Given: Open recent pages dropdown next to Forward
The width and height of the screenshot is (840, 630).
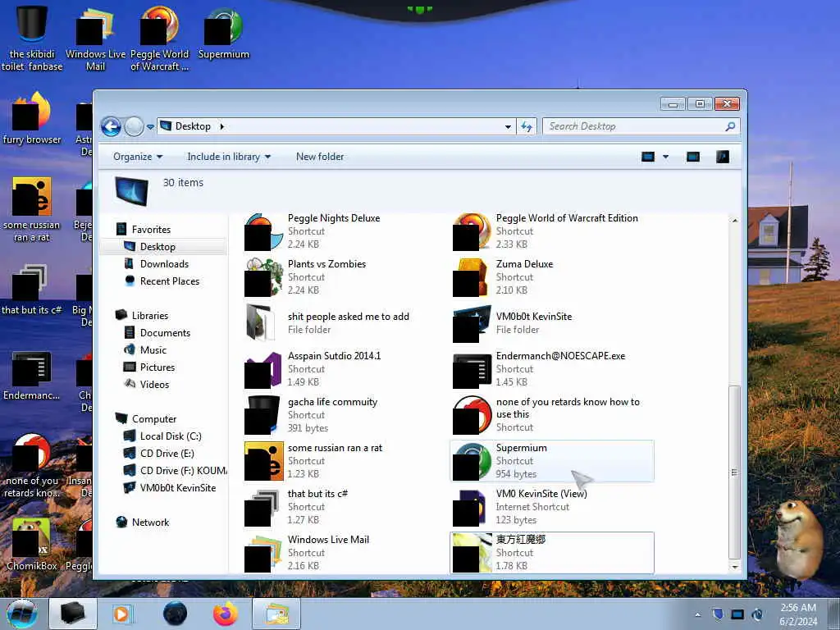Looking at the screenshot, I should pyautogui.click(x=151, y=127).
